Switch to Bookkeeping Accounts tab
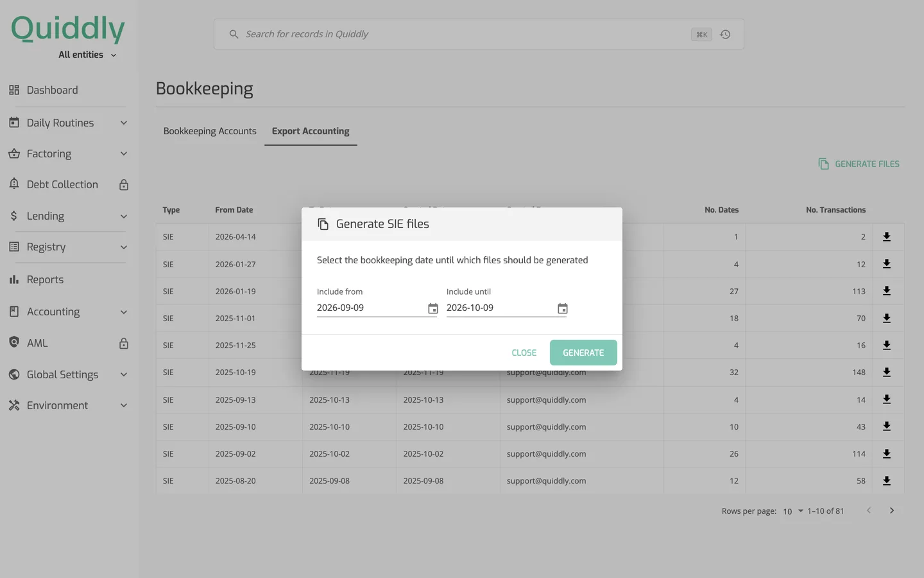The width and height of the screenshot is (924, 578). [210, 131]
